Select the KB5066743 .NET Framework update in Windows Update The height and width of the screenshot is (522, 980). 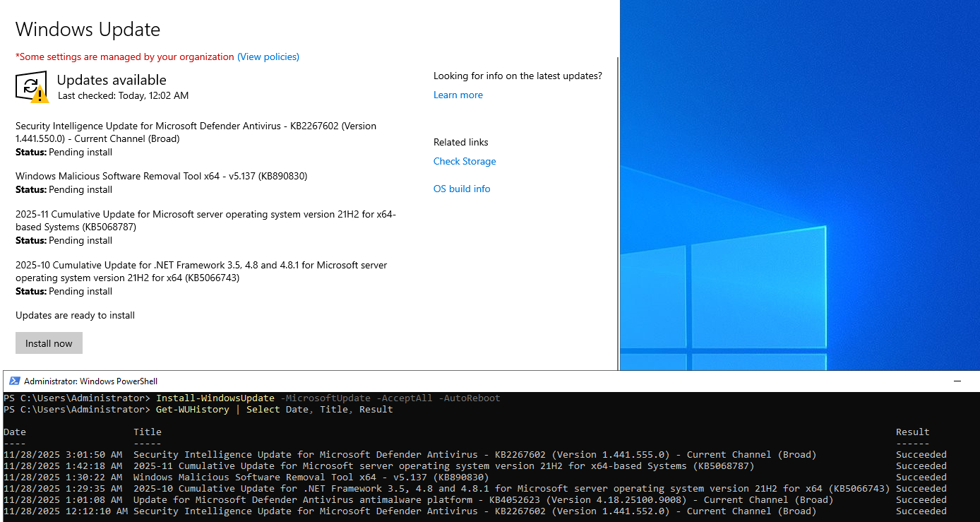tap(201, 271)
